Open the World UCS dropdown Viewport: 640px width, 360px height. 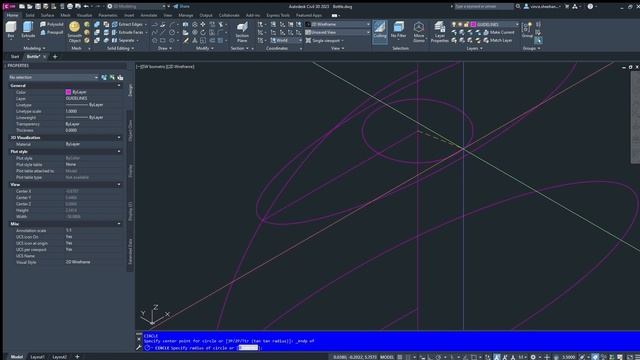[x=286, y=40]
